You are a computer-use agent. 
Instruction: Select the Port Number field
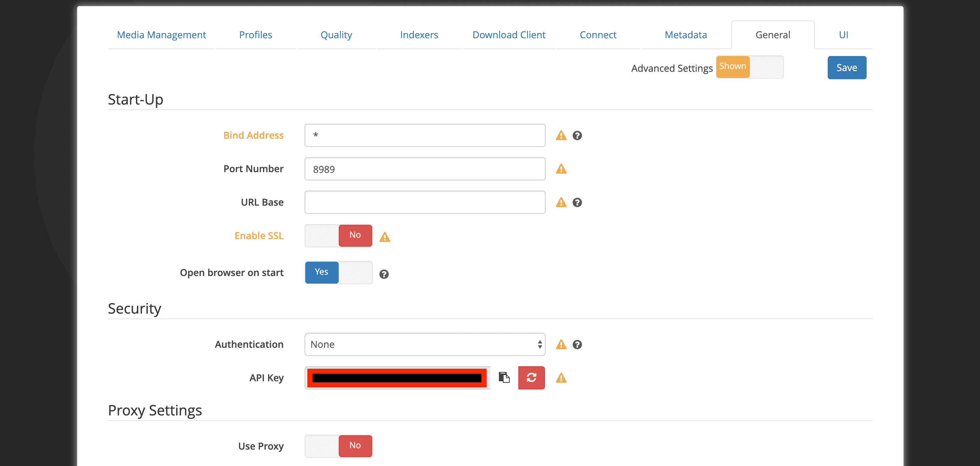[424, 169]
